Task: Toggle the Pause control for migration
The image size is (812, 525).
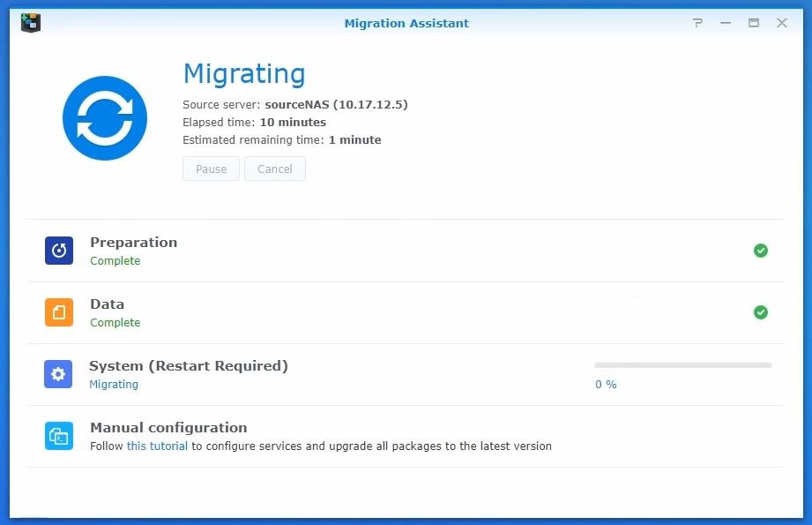Action: point(210,169)
